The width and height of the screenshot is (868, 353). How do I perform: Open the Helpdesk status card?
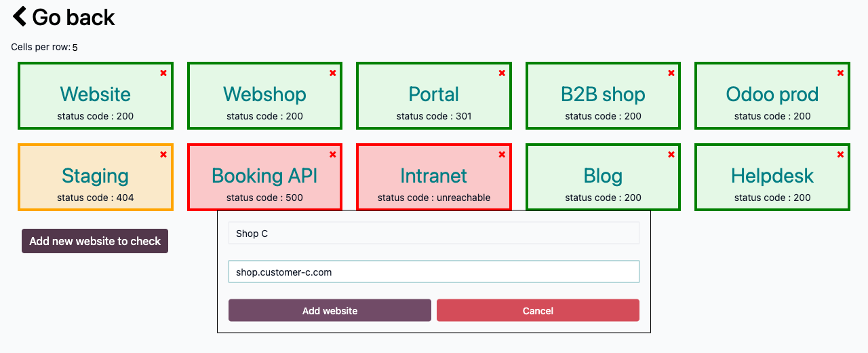(772, 177)
